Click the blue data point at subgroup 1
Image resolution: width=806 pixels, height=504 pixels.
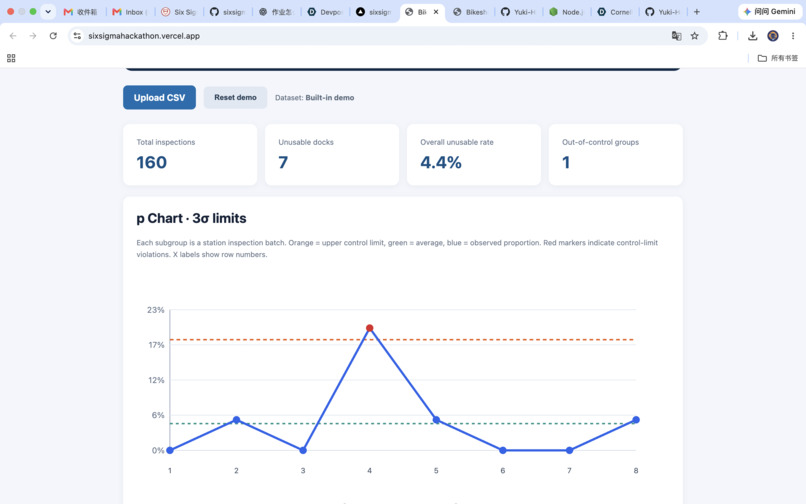pyautogui.click(x=170, y=450)
